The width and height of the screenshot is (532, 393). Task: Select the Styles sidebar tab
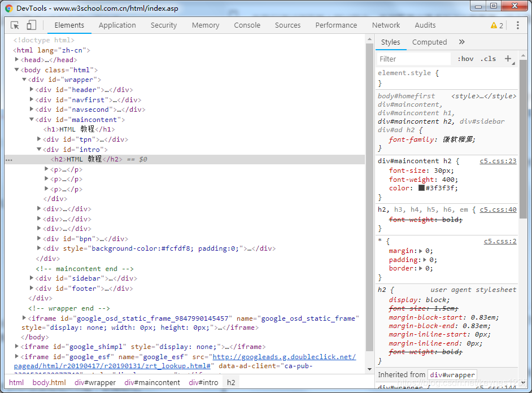tap(390, 42)
